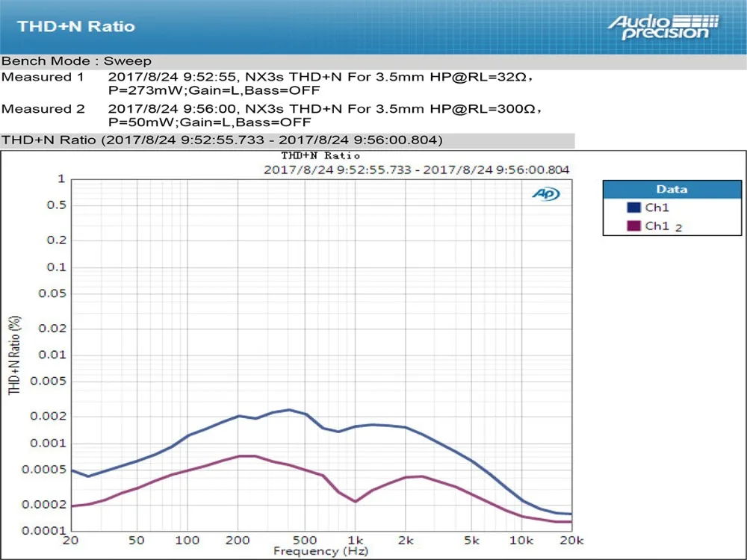This screenshot has height=560, width=747.
Task: Click the Ch1 legend label
Action: pos(657,207)
